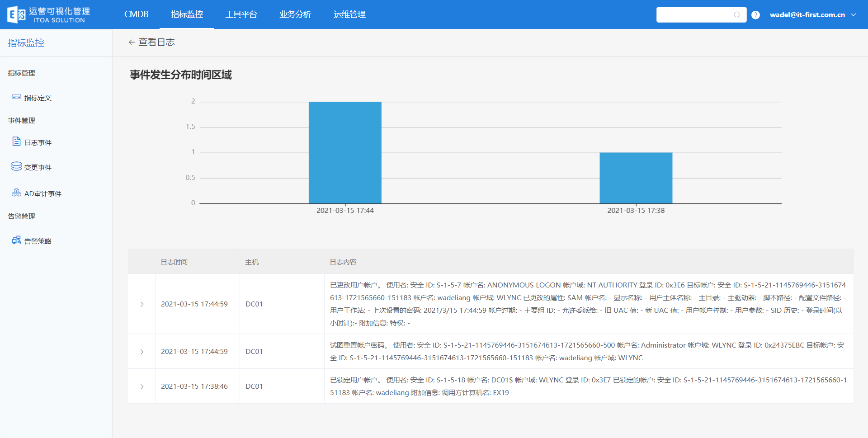Open the 运维管理 menu

click(x=349, y=14)
